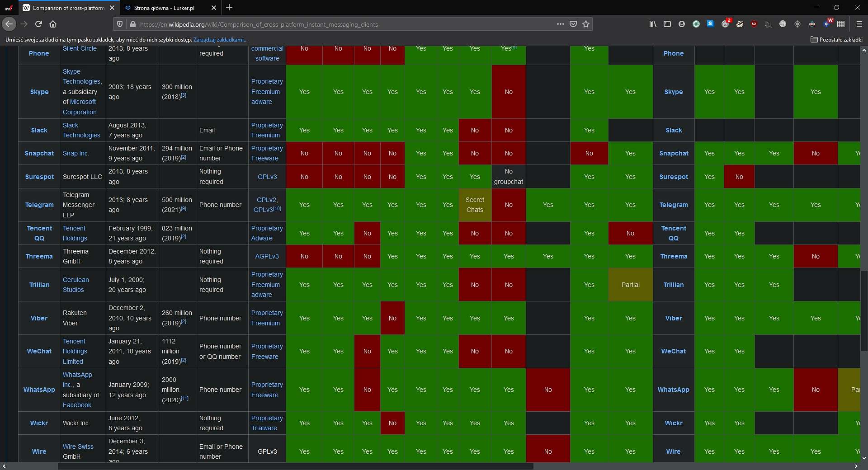This screenshot has height=470, width=868.
Task: Open page actions three-dot menu
Action: click(x=561, y=24)
